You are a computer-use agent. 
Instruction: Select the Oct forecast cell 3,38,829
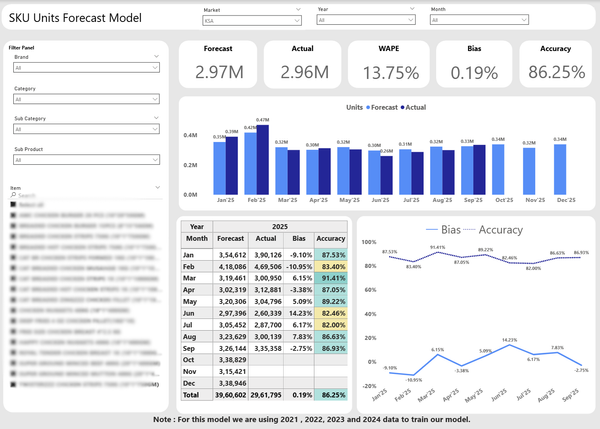click(231, 360)
